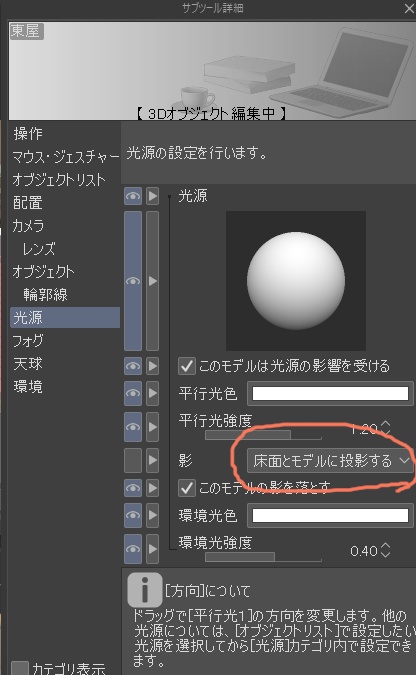Toggle eye icon for 環境光強度 row
Image resolution: width=416 pixels, height=675 pixels.
pos(133,549)
